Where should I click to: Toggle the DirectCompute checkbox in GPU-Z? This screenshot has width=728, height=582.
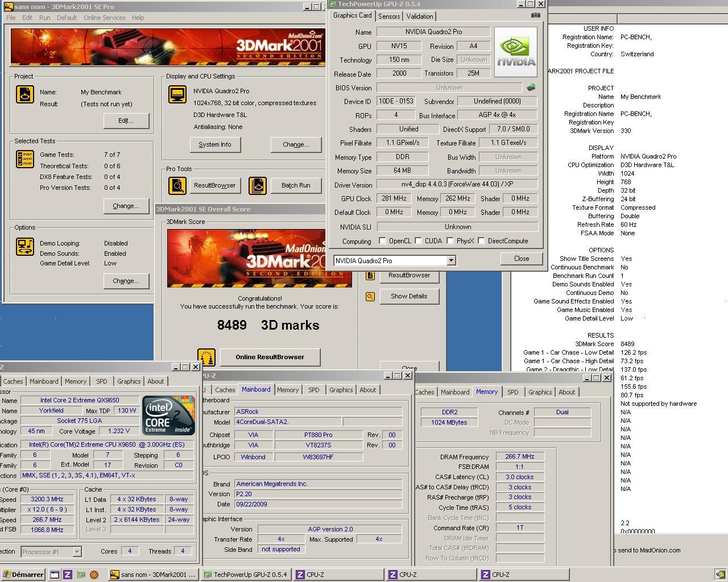tap(482, 241)
